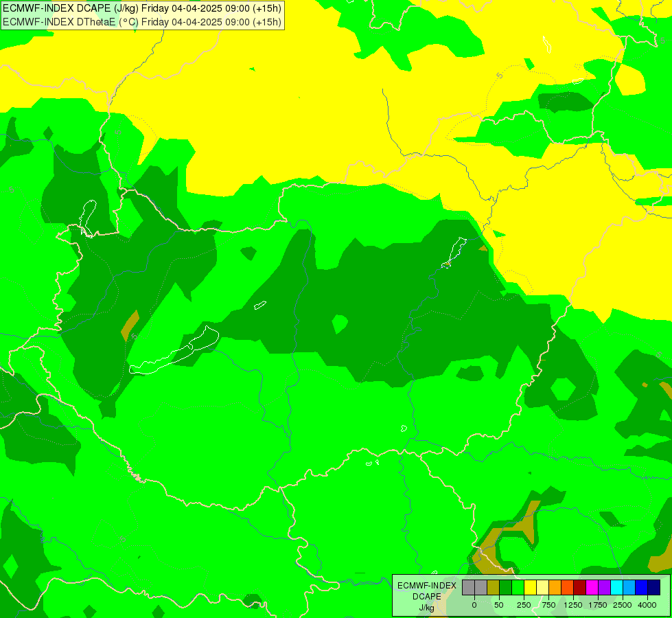Select the purple legend swatch
The width and height of the screenshot is (672, 618).
pyautogui.click(x=604, y=588)
